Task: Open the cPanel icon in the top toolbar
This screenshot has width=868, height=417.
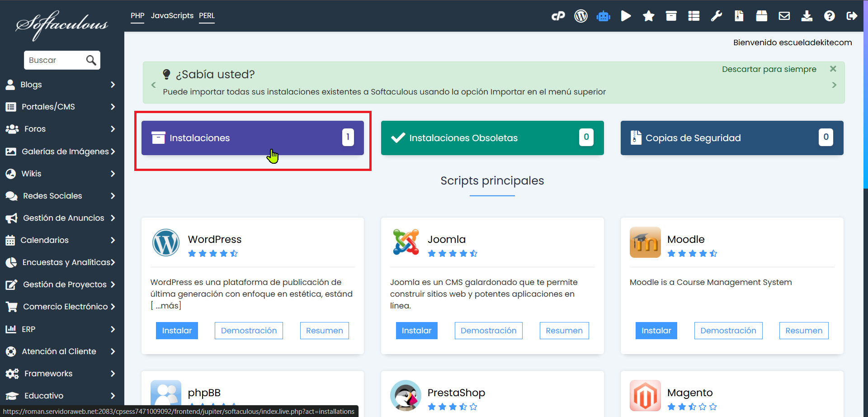Action: tap(558, 16)
